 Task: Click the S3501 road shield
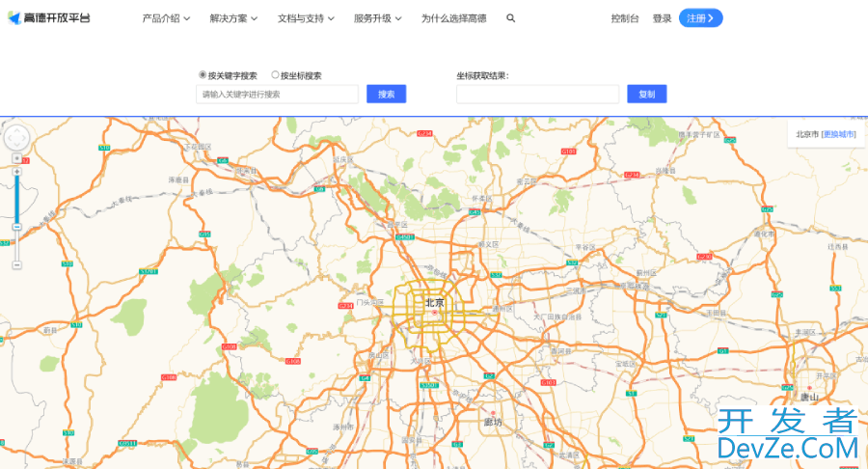point(429,385)
